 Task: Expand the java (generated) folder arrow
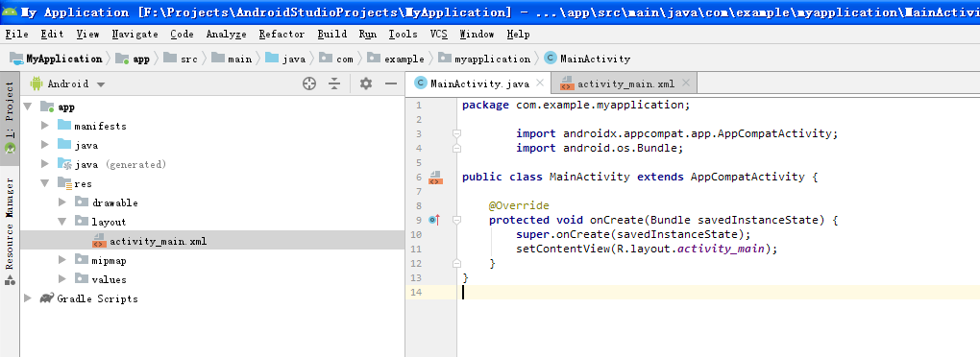[x=45, y=164]
